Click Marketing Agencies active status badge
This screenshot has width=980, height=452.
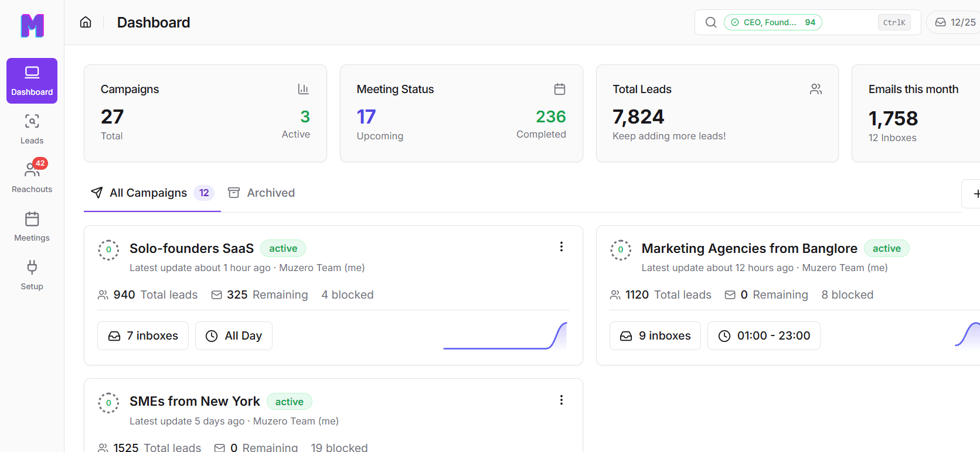tap(887, 249)
